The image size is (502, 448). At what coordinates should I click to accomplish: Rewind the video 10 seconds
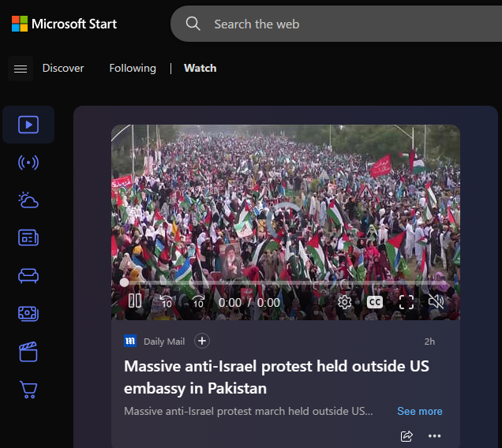point(167,302)
